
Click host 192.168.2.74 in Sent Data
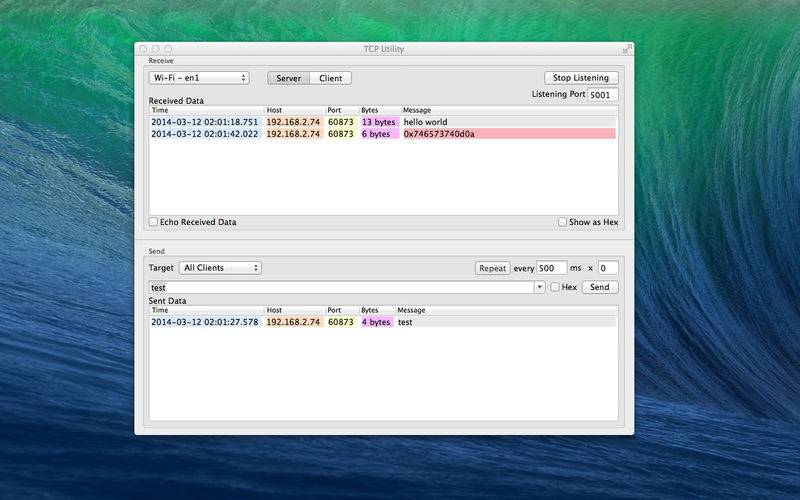[x=294, y=322]
